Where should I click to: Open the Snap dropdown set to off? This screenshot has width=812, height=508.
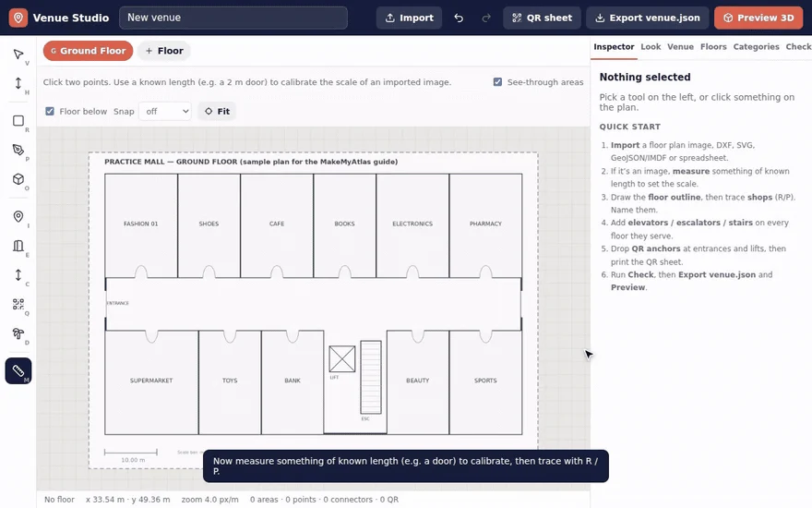click(164, 111)
